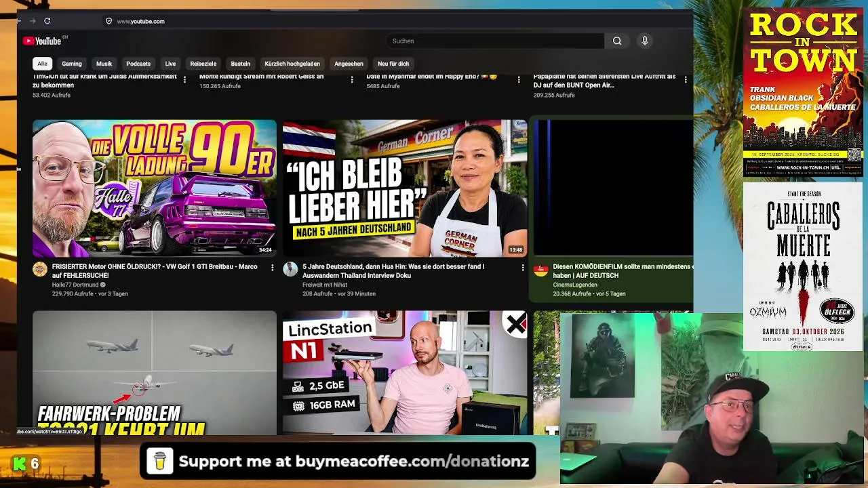
Task: Click the 53.402 Aufrufe view count
Action: pos(52,95)
